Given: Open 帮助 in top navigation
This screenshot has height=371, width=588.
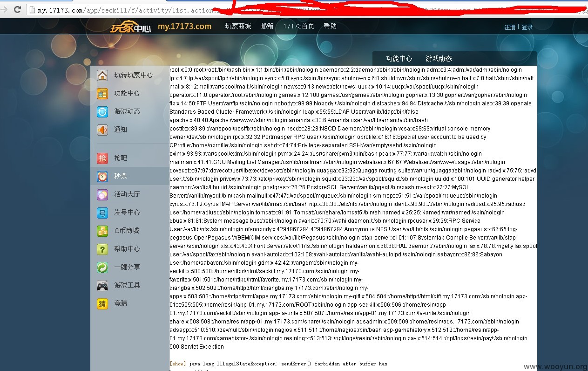Looking at the screenshot, I should [x=330, y=26].
